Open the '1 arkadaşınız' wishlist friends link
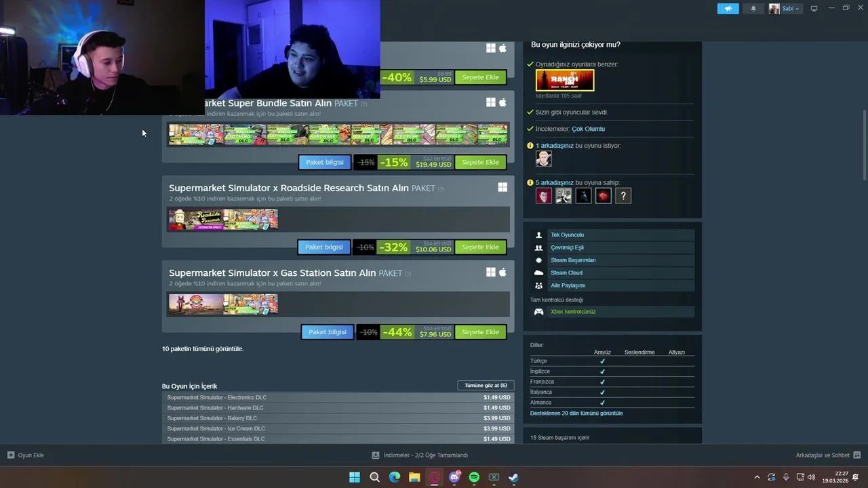Viewport: 868px width, 488px height. (x=554, y=146)
